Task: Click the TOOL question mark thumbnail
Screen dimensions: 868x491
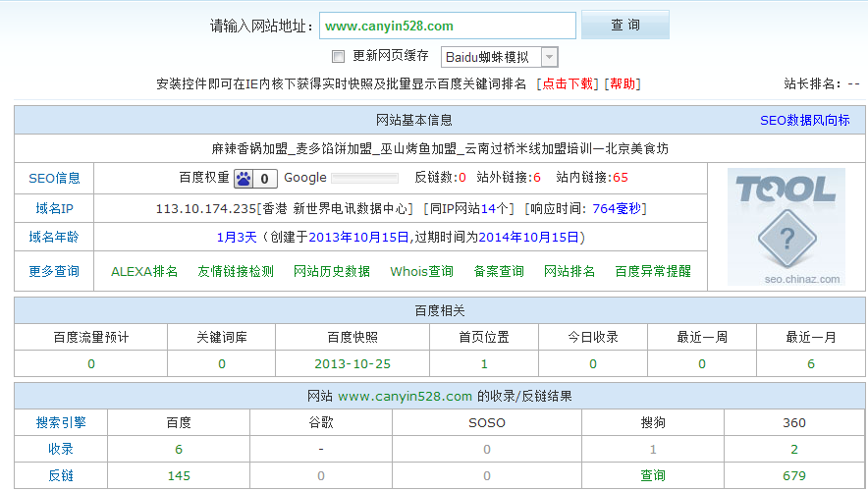Action: (787, 227)
